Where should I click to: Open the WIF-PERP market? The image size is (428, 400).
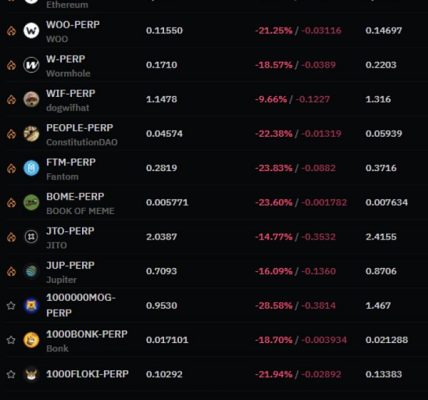click(x=71, y=93)
